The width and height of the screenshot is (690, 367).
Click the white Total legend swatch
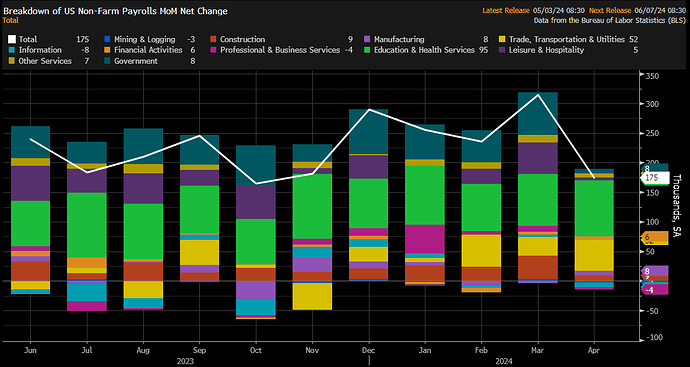(x=12, y=40)
